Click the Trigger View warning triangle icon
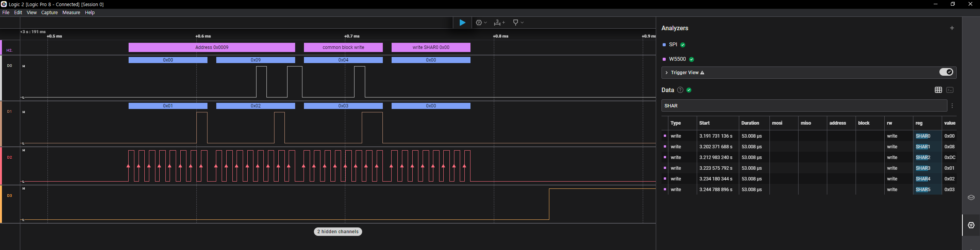Screen dimensions: 980x250 [x=702, y=73]
